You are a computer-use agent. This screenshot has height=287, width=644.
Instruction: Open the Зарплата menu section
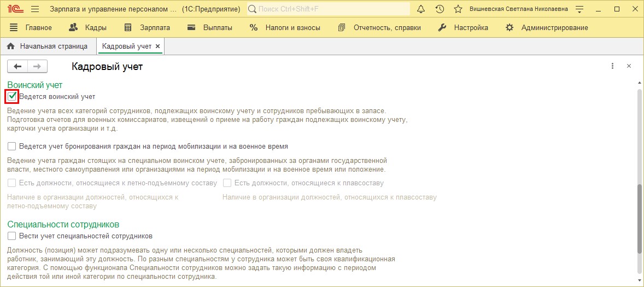148,28
